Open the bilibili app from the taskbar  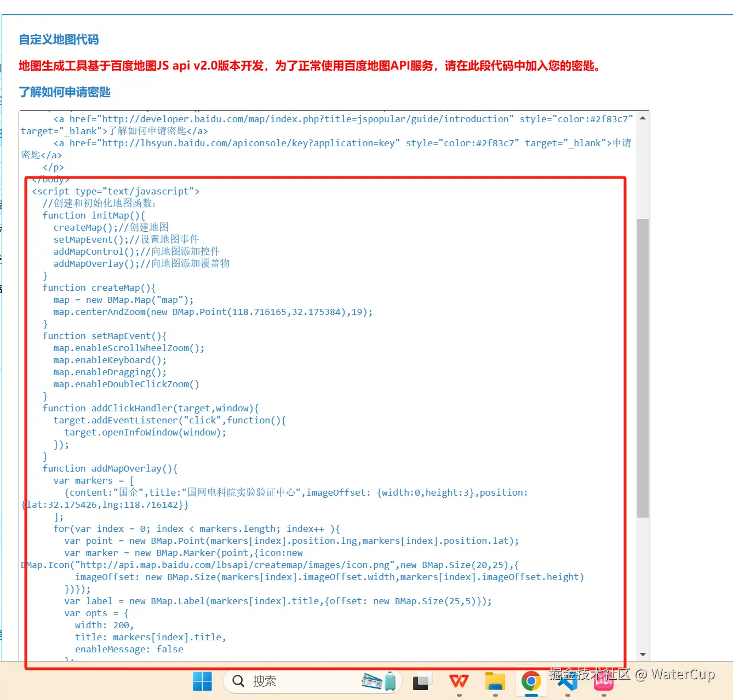point(604,681)
